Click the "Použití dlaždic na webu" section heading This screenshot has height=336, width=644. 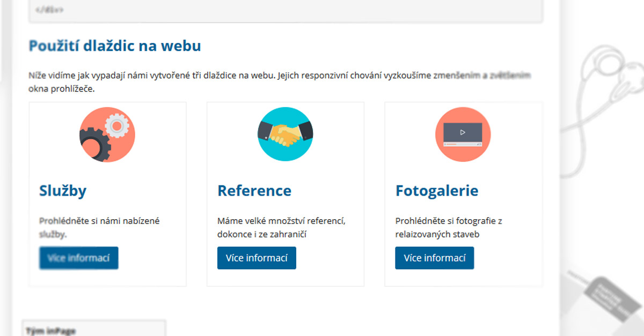click(x=115, y=46)
